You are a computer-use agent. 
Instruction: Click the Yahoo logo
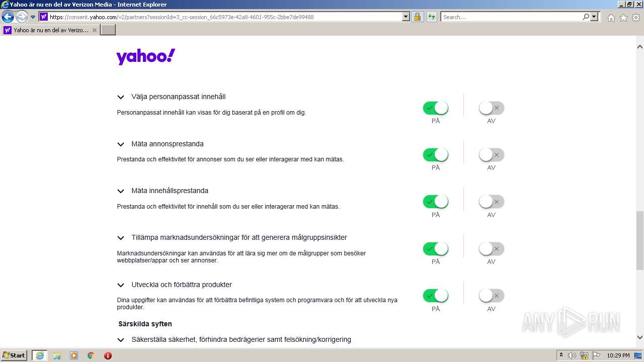click(146, 57)
